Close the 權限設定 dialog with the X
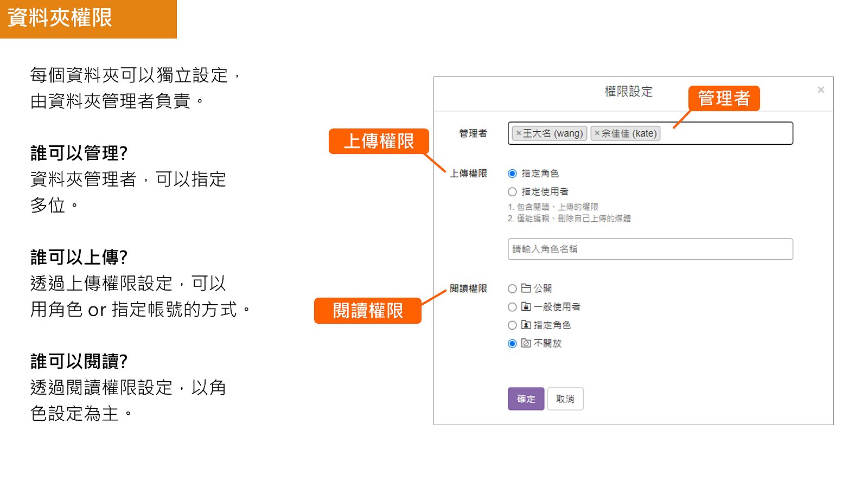 (x=821, y=90)
